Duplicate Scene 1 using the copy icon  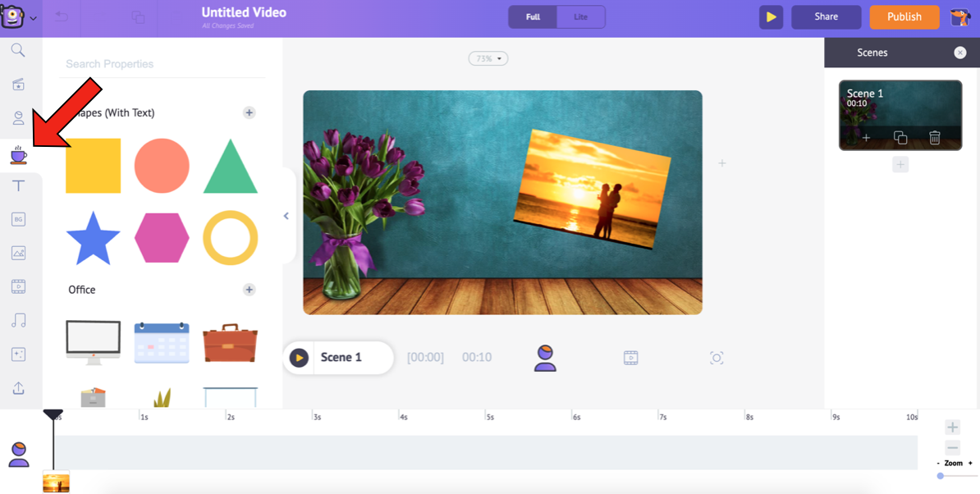(x=900, y=138)
